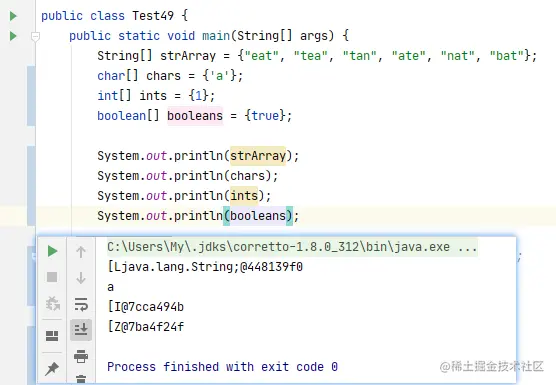Viewport: 556px width, 385px height.
Task: Pin the run tab
Action: tap(52, 368)
